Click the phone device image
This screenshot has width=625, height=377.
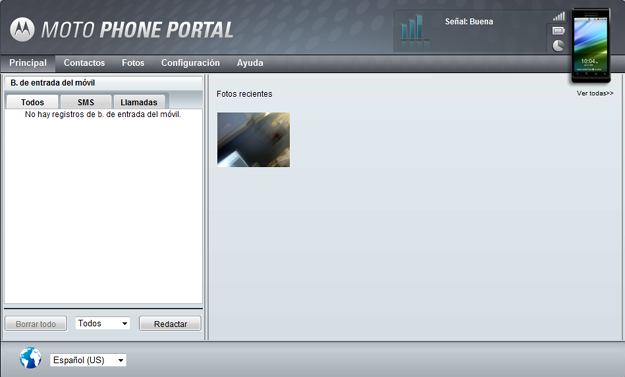(x=591, y=45)
